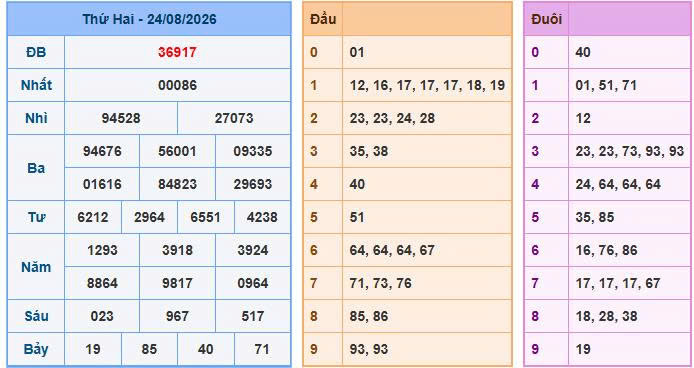Click fourth prize number 4238
This screenshot has width=694, height=368.
(262, 217)
